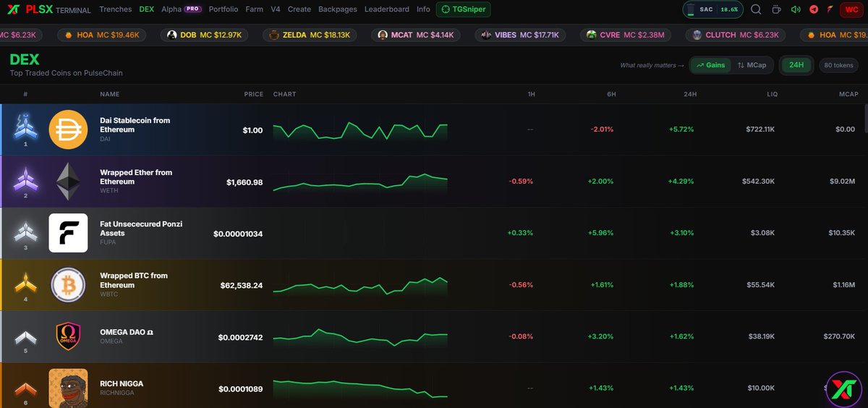Click the OMEGA DAO shield logo
Viewport: 868px width, 408px height.
[x=68, y=337]
